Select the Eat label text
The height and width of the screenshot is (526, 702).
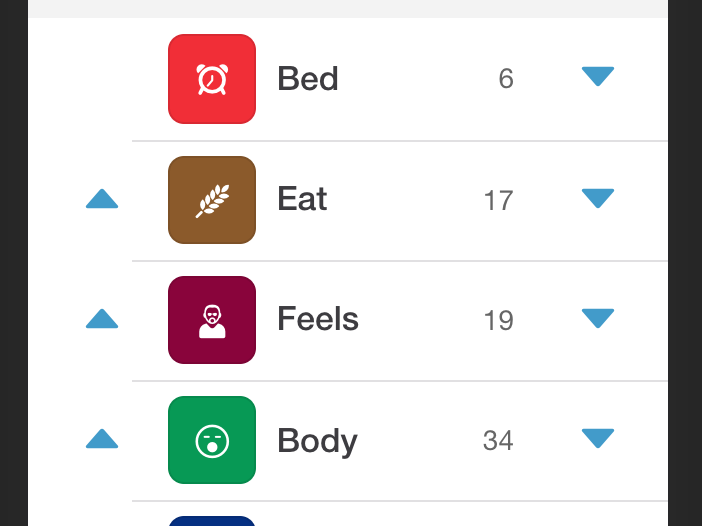(x=302, y=199)
